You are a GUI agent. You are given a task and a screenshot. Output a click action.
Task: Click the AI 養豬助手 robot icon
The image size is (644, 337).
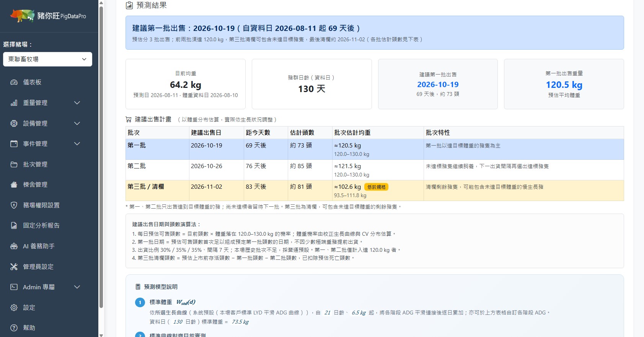[x=14, y=246]
